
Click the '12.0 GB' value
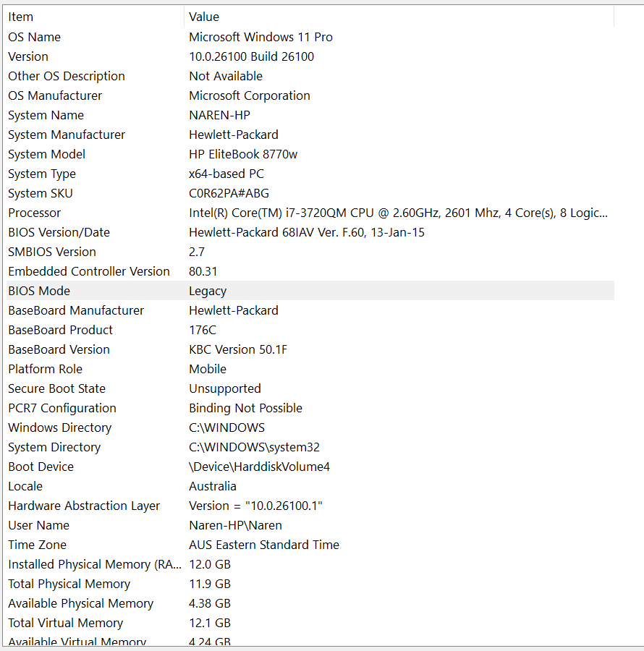pos(210,563)
